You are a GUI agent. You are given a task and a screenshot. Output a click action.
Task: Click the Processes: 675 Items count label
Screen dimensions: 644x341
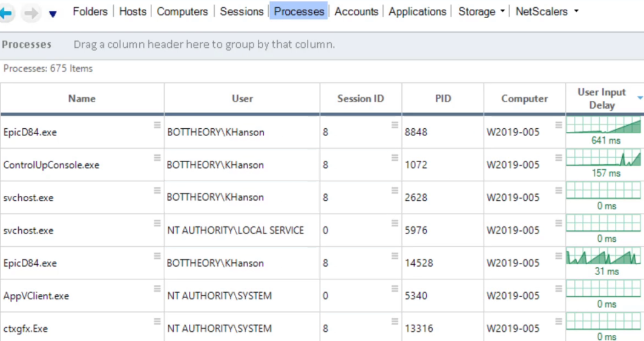pyautogui.click(x=48, y=68)
